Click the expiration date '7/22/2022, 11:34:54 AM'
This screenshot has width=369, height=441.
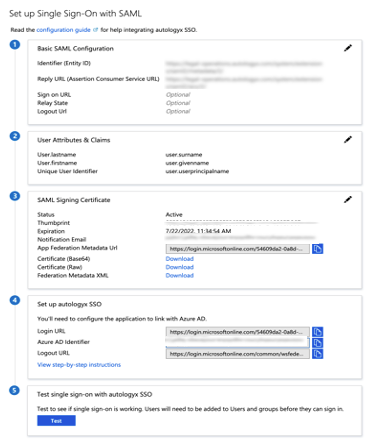click(x=198, y=231)
